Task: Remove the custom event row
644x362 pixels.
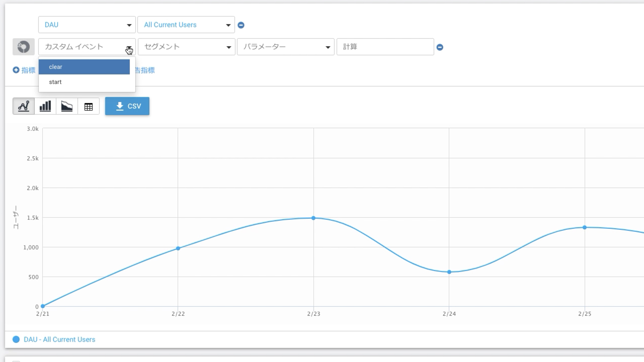Action: 440,47
